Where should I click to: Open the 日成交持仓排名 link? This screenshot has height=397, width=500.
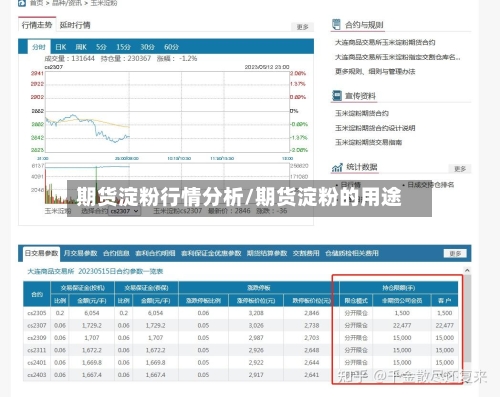click(x=430, y=184)
